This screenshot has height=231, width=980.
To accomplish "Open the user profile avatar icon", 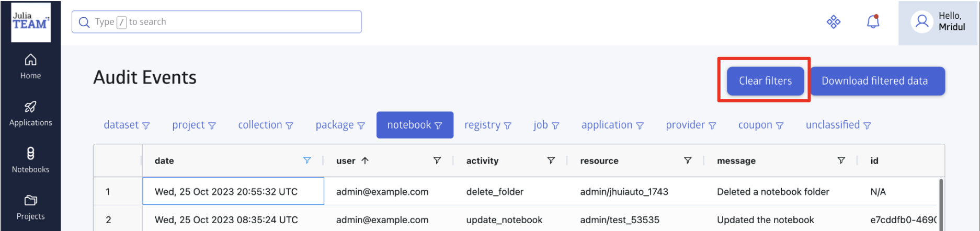I will pos(921,22).
